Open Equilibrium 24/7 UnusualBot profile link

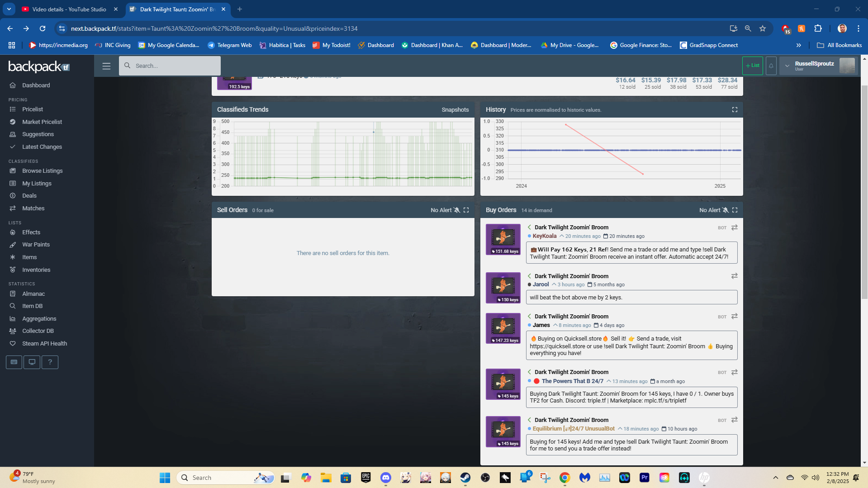[574, 429]
